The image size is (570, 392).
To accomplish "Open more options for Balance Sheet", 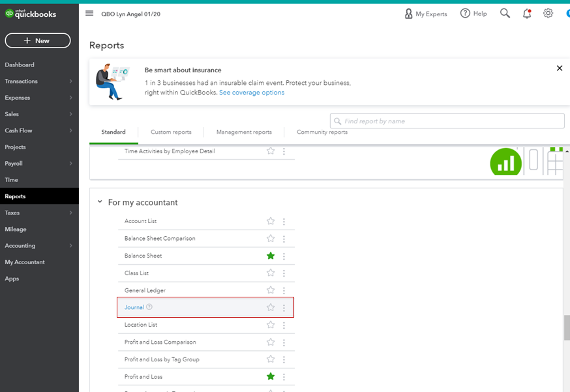I will click(284, 256).
